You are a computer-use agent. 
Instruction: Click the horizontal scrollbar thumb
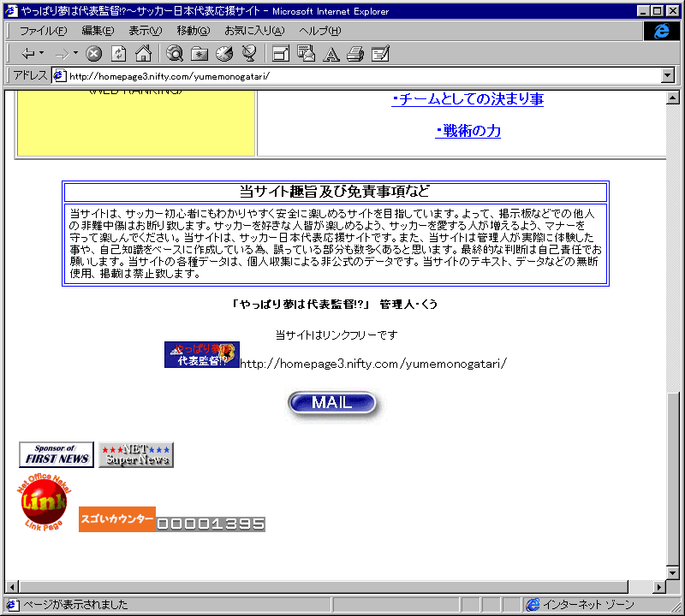324,587
